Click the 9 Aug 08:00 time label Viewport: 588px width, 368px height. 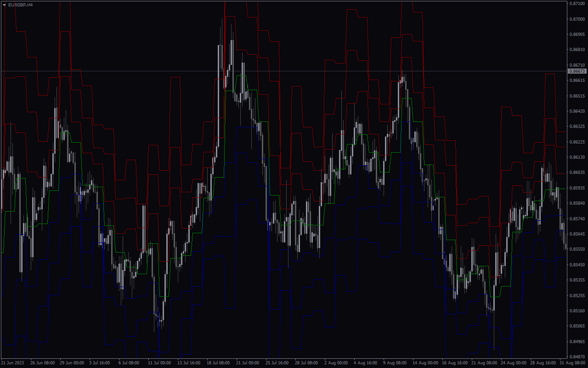click(x=395, y=363)
